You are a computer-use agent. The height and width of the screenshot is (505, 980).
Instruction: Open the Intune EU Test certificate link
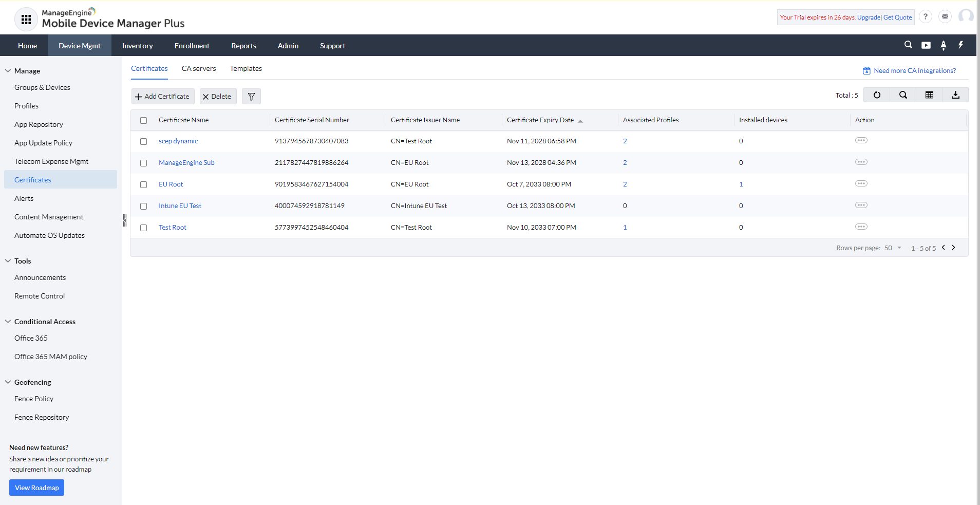point(180,206)
